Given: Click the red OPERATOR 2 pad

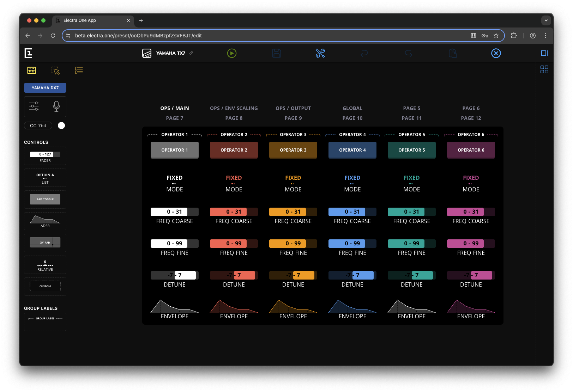Looking at the screenshot, I should pyautogui.click(x=234, y=150).
